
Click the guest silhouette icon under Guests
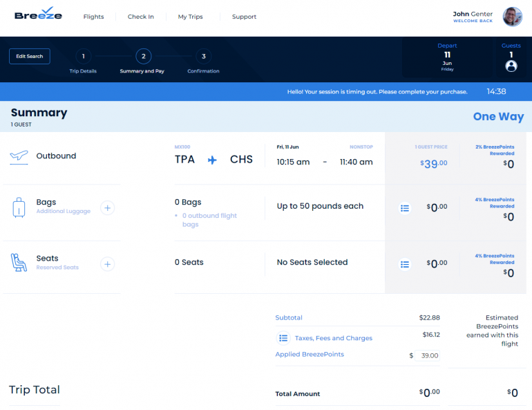pyautogui.click(x=511, y=66)
